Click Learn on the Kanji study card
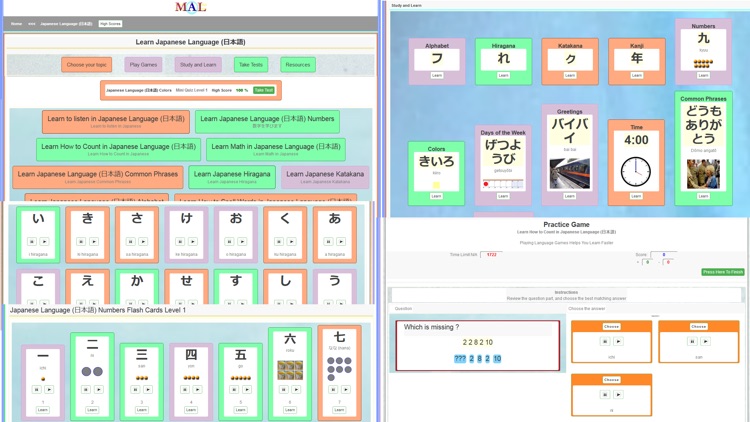750x422 pixels. coord(637,76)
